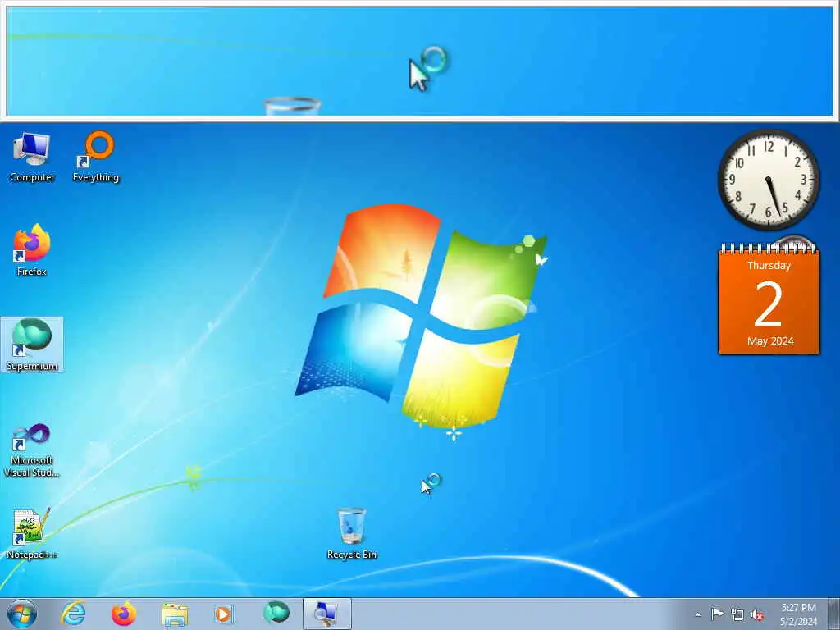Select the Microsoft Visual Studio shortcut
Viewport: 840px width, 630px height.
32,450
